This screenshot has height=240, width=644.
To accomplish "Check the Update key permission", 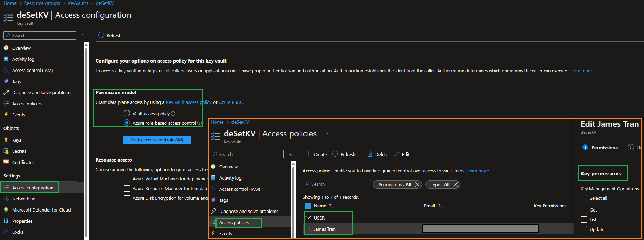I will [x=584, y=229].
